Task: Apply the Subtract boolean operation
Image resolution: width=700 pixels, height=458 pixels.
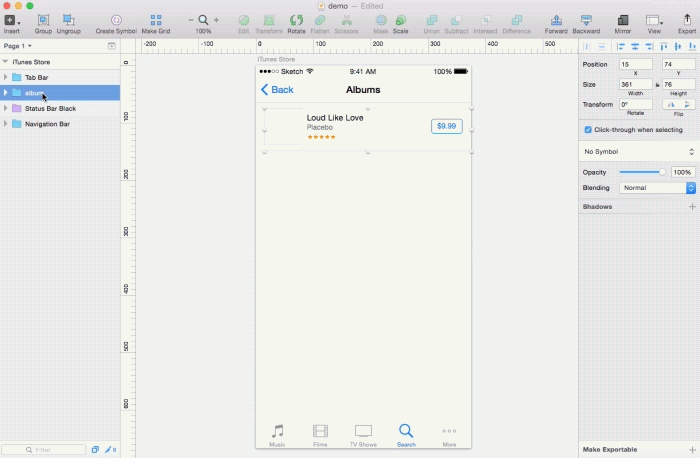Action: (x=456, y=24)
